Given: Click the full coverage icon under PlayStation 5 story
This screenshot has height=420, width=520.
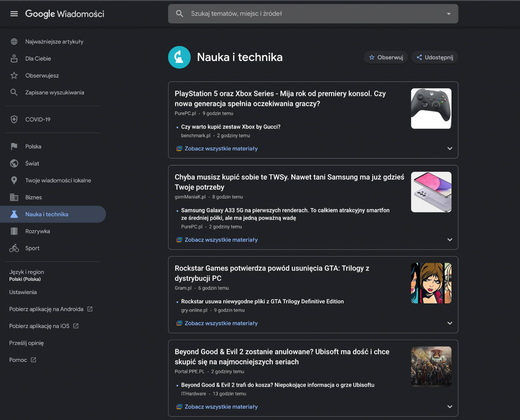Looking at the screenshot, I should tap(179, 148).
